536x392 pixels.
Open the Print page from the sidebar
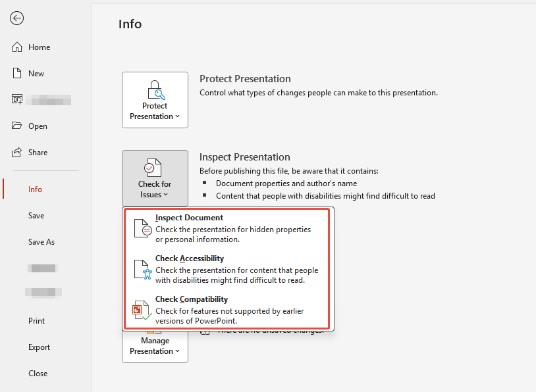point(35,320)
